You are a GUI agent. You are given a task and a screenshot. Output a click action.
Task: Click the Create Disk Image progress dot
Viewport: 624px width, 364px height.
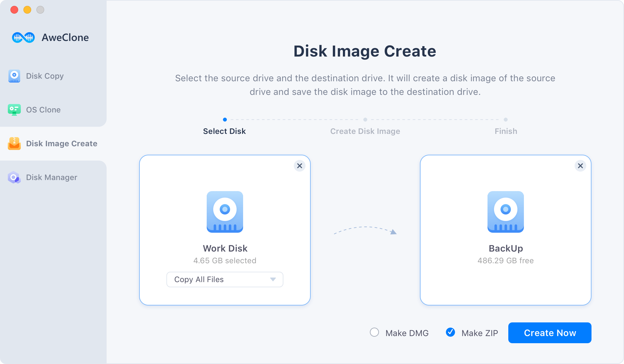point(365,120)
